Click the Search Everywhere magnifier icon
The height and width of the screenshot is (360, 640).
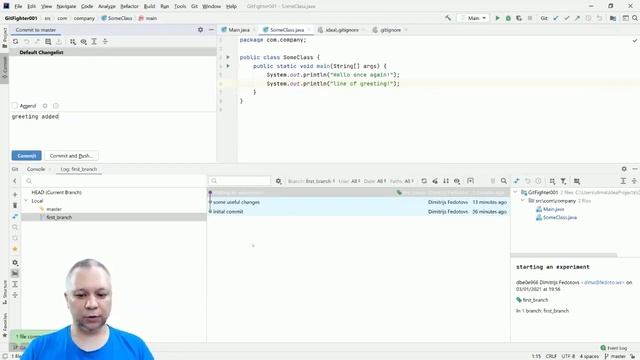click(635, 18)
